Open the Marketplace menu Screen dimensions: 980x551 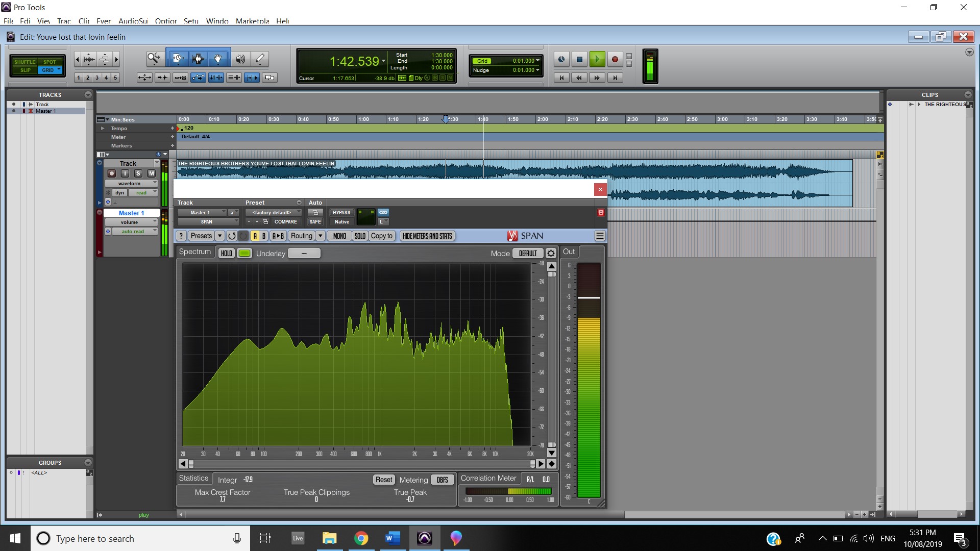point(252,21)
